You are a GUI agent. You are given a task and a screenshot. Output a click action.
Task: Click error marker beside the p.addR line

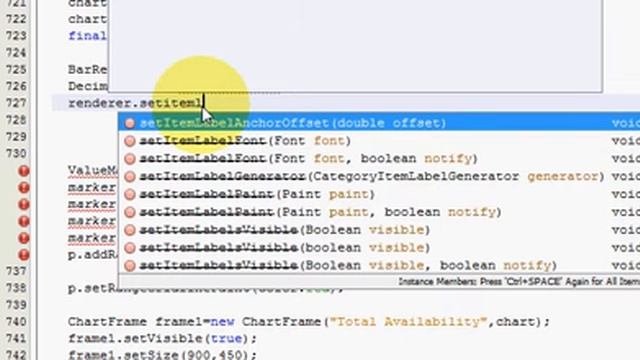coord(24,255)
